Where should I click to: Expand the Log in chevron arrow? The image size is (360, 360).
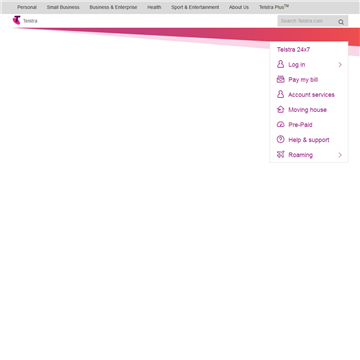pos(340,64)
